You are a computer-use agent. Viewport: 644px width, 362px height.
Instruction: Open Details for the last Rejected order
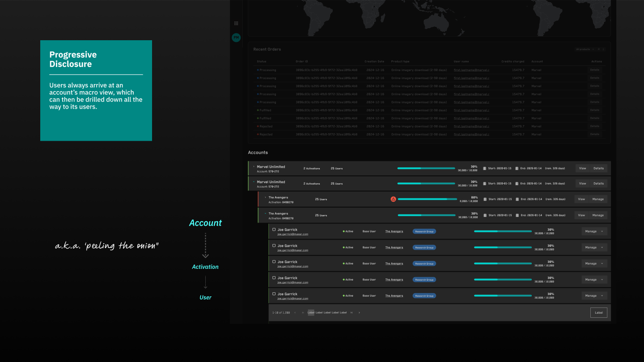tap(594, 135)
